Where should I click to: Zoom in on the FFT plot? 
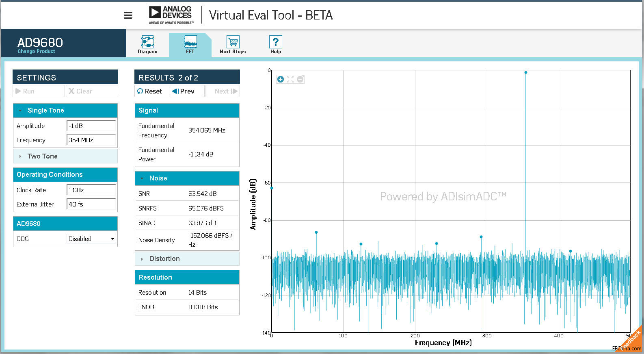(x=281, y=79)
